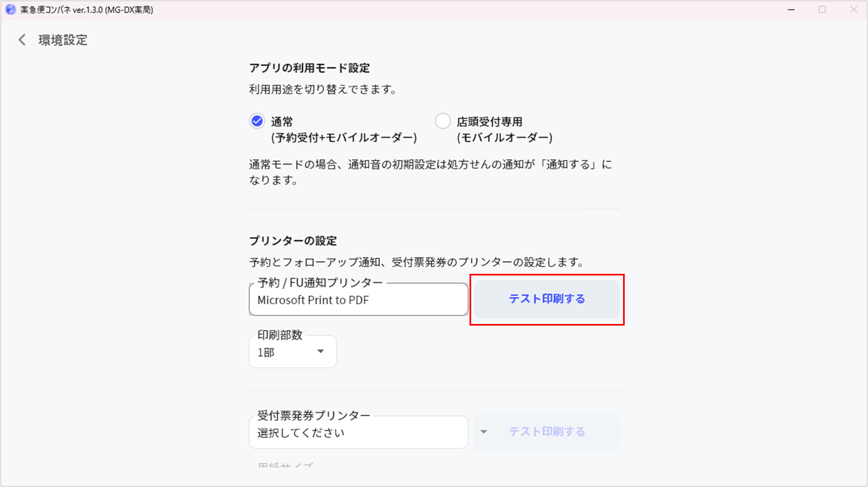The image size is (868, 487).
Task: Close the 薬急便コンパネ window
Action: click(x=853, y=10)
